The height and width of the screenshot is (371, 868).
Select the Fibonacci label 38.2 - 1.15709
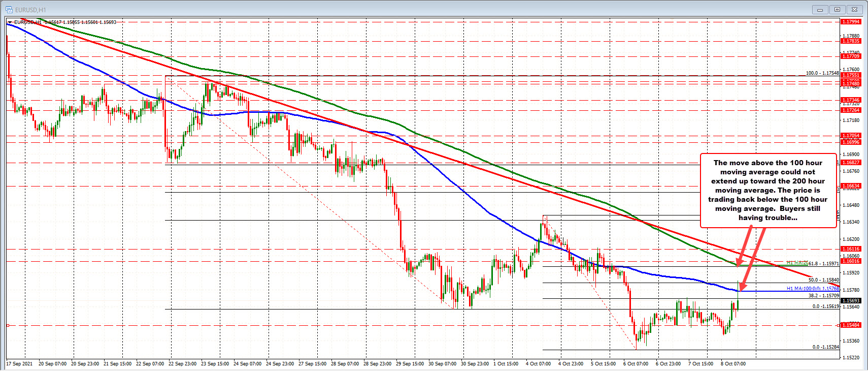[x=823, y=296]
